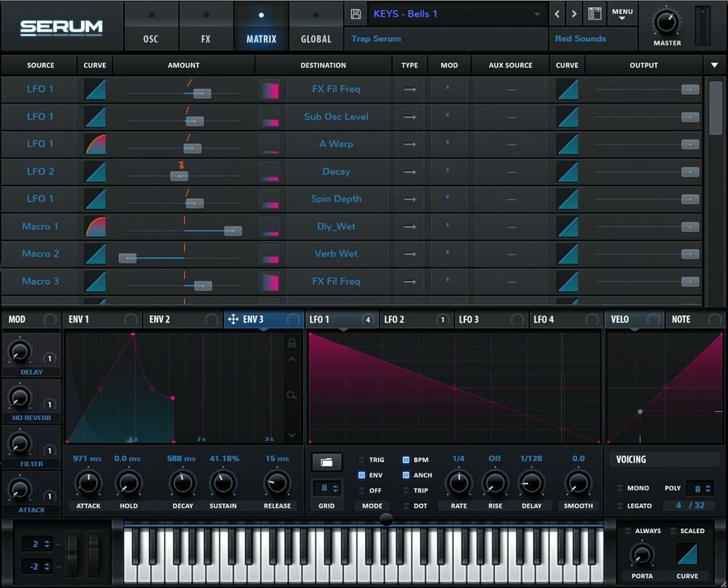Toggle the BPM sync checkbox
This screenshot has width=728, height=588.
[406, 459]
